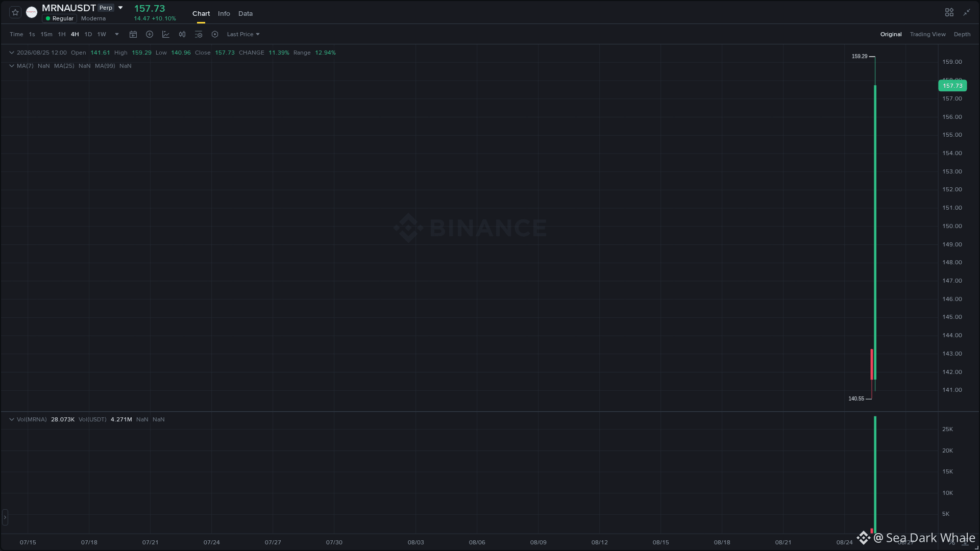Open the go-to-date calendar icon
The height and width of the screenshot is (551, 980).
(133, 34)
